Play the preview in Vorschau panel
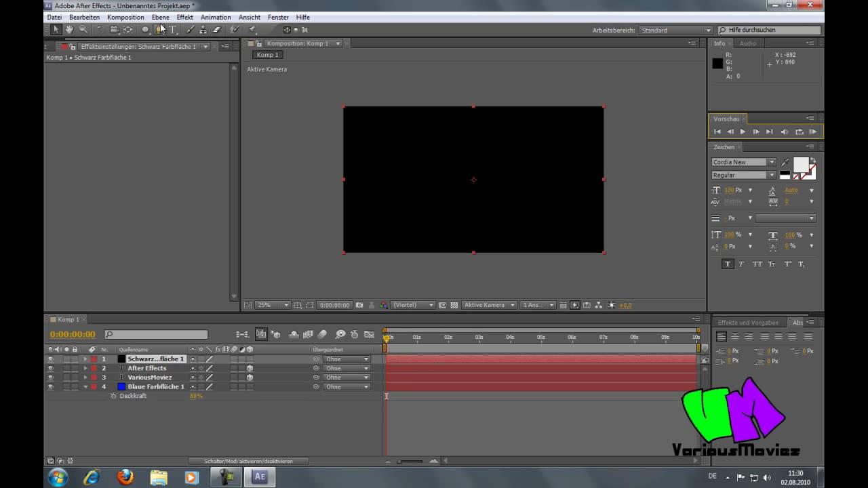Screen dimensions: 868x488 pyautogui.click(x=743, y=131)
